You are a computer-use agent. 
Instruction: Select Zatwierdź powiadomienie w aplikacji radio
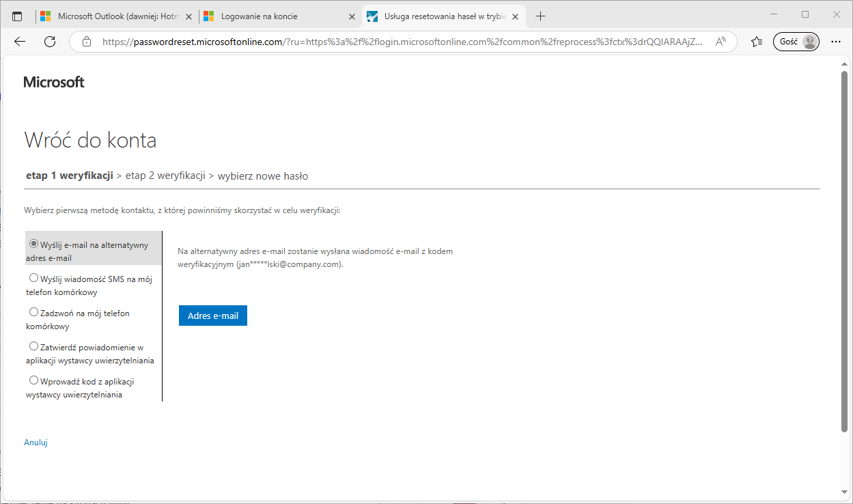coord(33,346)
